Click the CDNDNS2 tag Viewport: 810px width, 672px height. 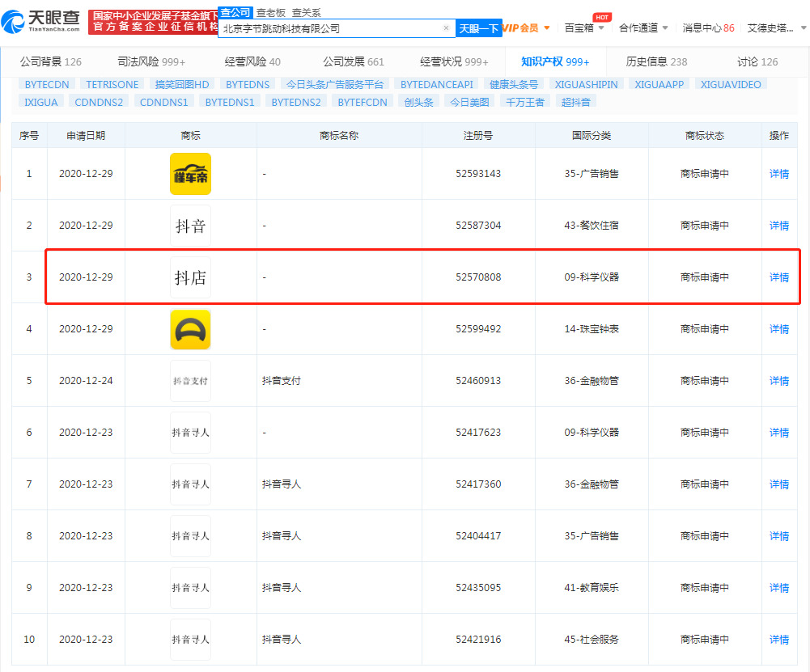(99, 102)
